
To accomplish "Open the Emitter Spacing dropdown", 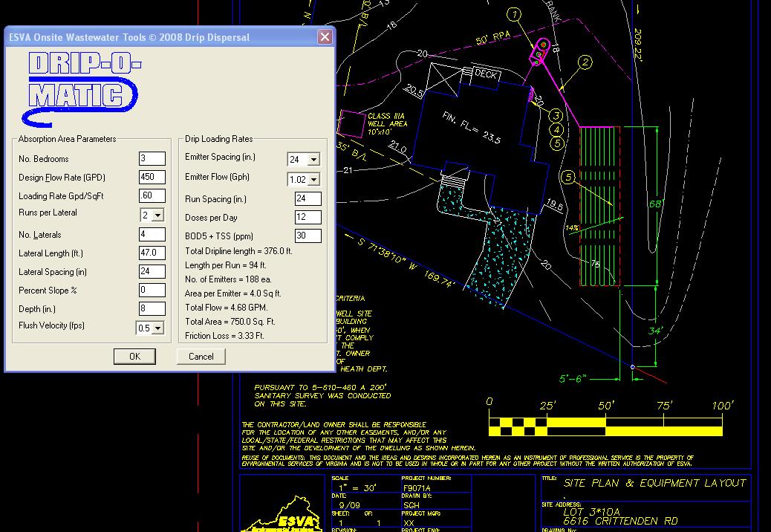I will tap(313, 160).
